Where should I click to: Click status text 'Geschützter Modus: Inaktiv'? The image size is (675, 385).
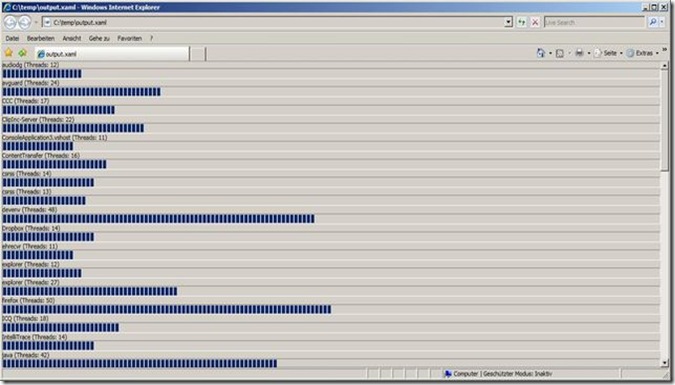tap(517, 374)
